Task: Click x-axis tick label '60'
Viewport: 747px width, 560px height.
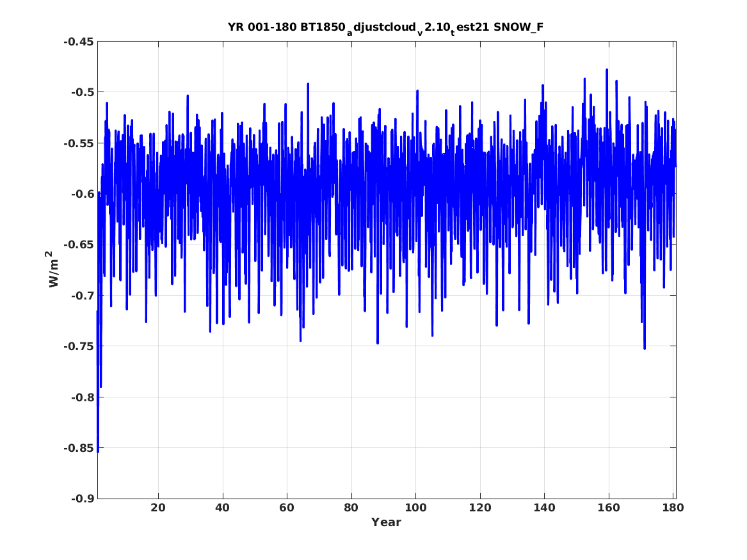Action: pyautogui.click(x=287, y=508)
